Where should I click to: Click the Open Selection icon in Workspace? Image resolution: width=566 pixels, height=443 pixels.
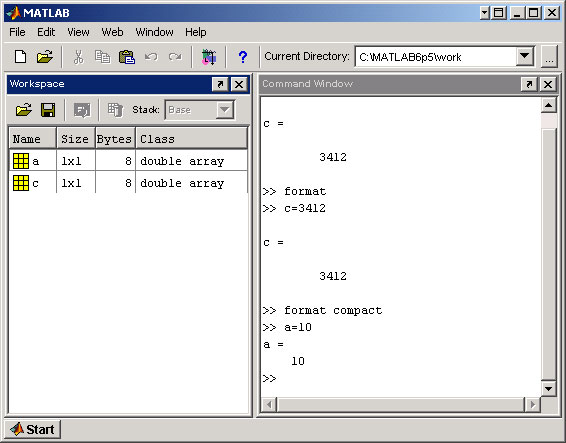[x=82, y=110]
